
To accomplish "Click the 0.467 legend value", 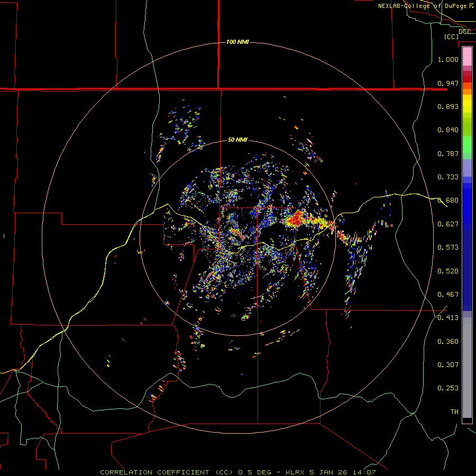I will click(x=448, y=295).
